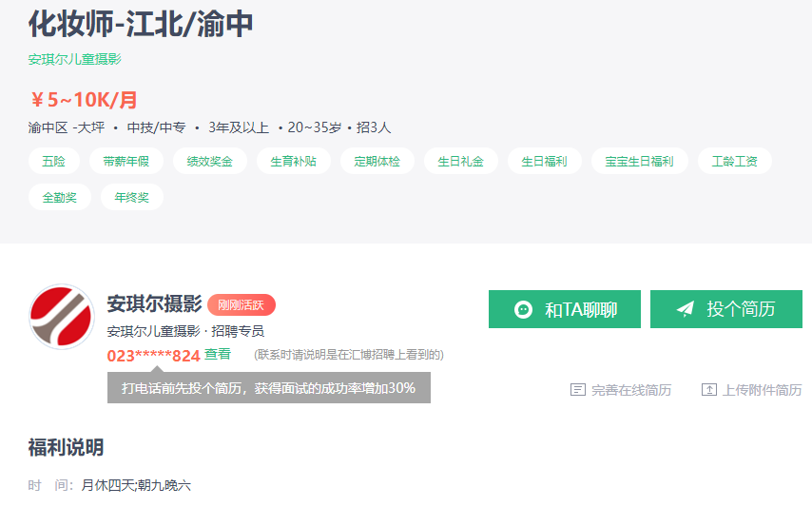Select the 年终奖 benefit tag
The height and width of the screenshot is (507, 812).
(x=132, y=197)
